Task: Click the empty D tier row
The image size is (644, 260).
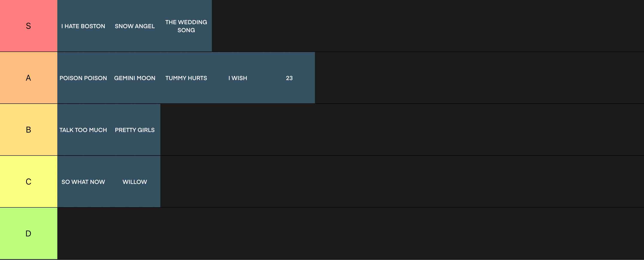Action: click(x=351, y=234)
